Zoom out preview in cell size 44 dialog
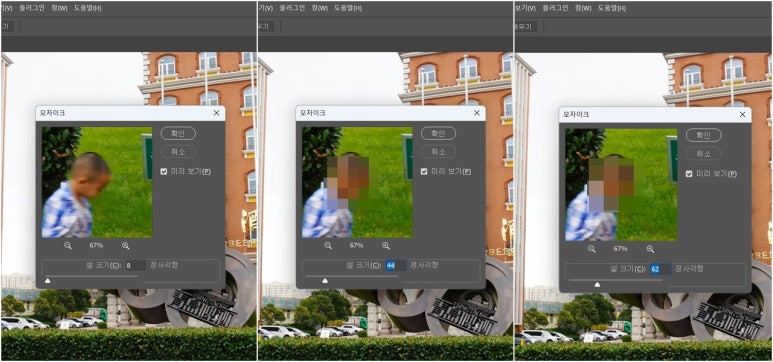This screenshot has height=362, width=773. coord(328,245)
